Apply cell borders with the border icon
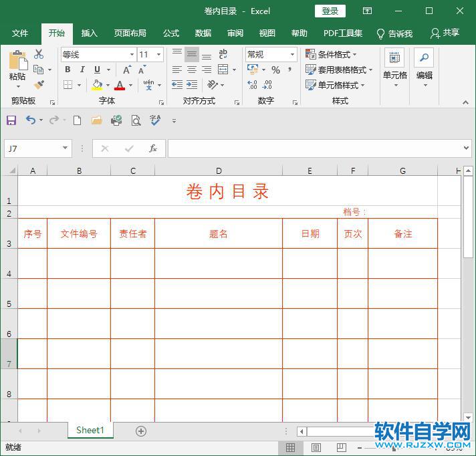This screenshot has width=476, height=456. 68,85
